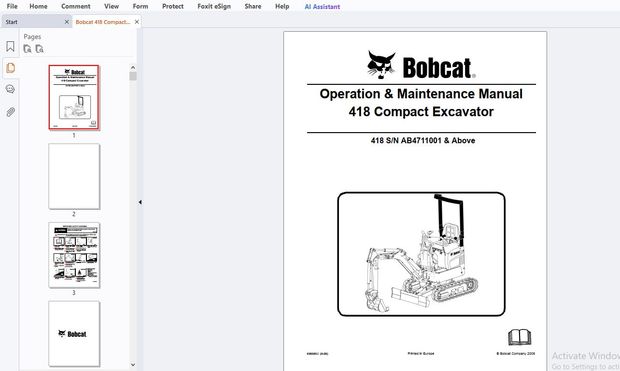Click the serial number AB4711001 line

[423, 140]
